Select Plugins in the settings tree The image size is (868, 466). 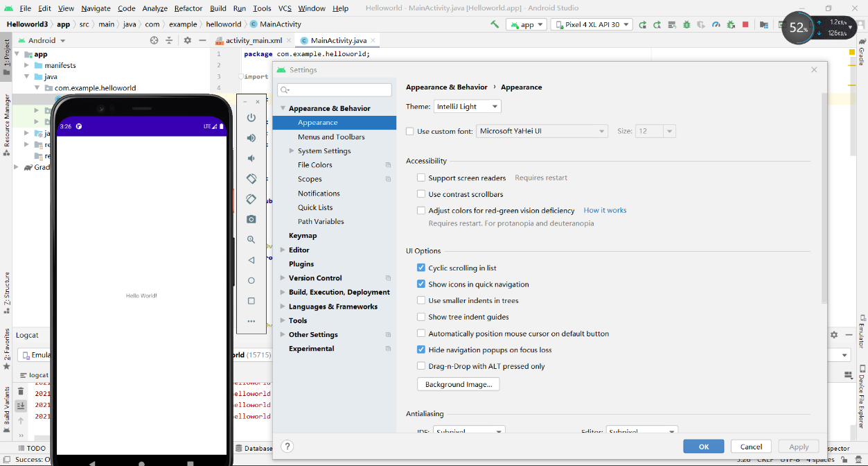(301, 264)
